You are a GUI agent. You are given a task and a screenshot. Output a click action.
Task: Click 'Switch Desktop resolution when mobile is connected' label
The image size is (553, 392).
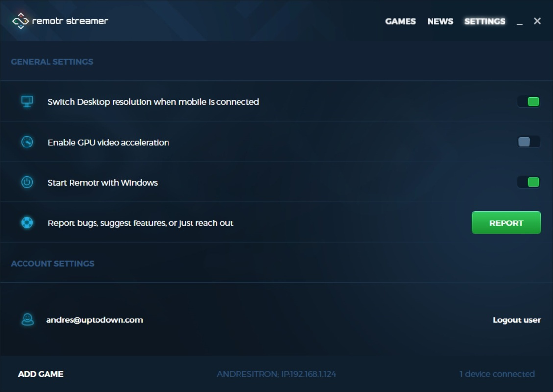[153, 102]
